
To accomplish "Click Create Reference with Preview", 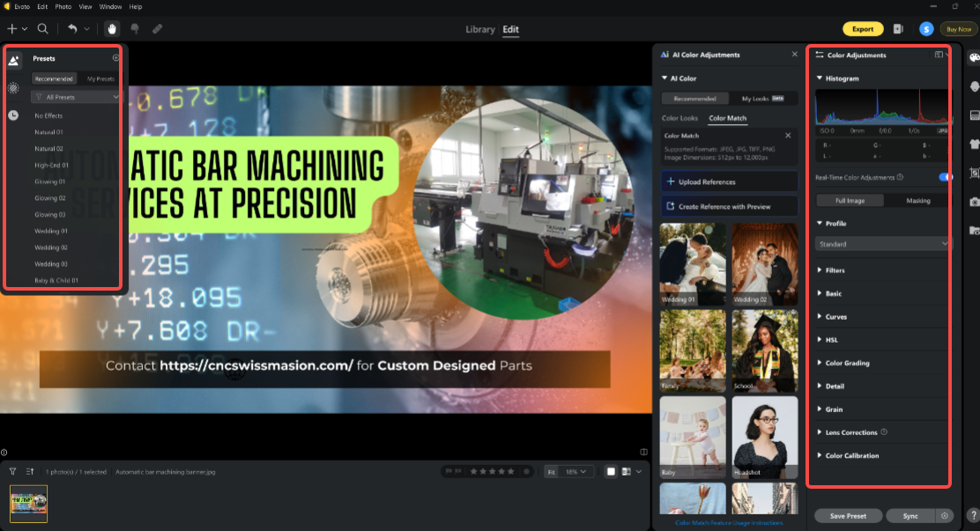I will pyautogui.click(x=729, y=206).
